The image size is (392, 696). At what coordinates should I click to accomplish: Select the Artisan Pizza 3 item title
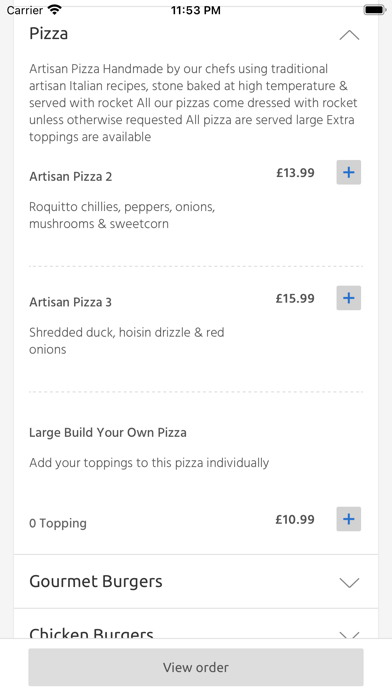[x=71, y=302]
